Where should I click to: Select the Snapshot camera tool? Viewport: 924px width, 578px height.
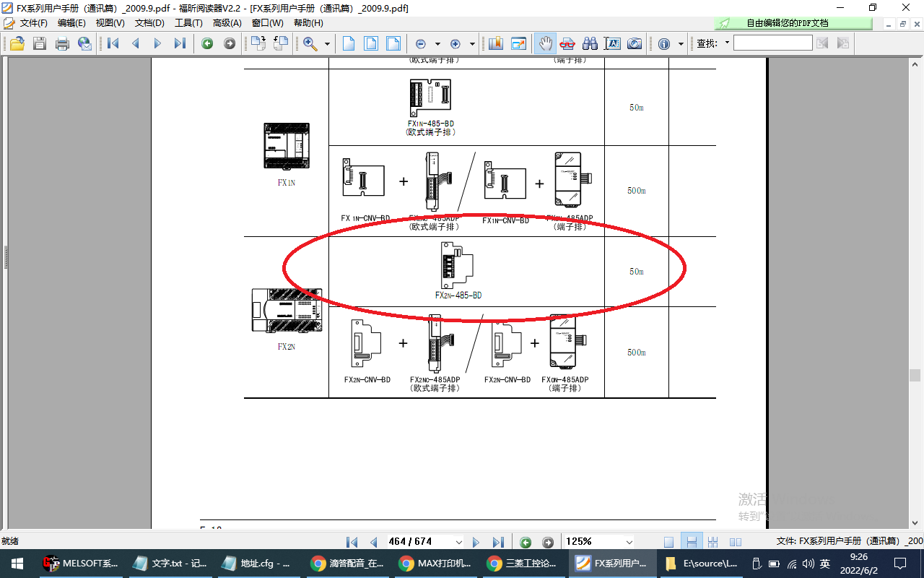pos(634,43)
